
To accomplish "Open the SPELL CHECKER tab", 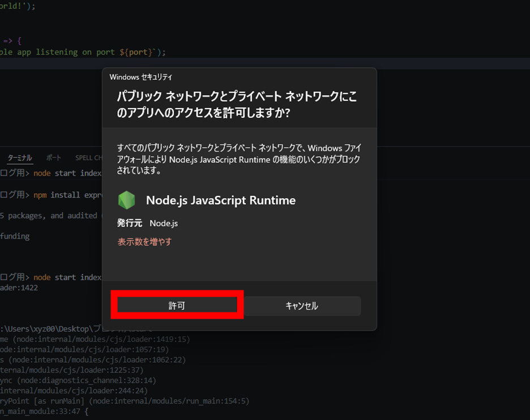I will tap(89, 158).
